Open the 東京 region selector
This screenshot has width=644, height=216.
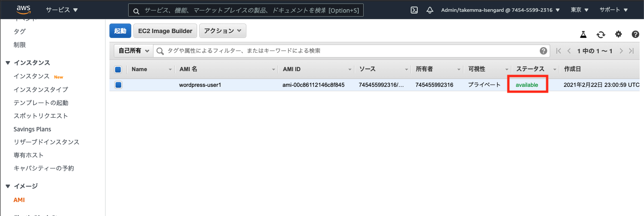pos(579,10)
